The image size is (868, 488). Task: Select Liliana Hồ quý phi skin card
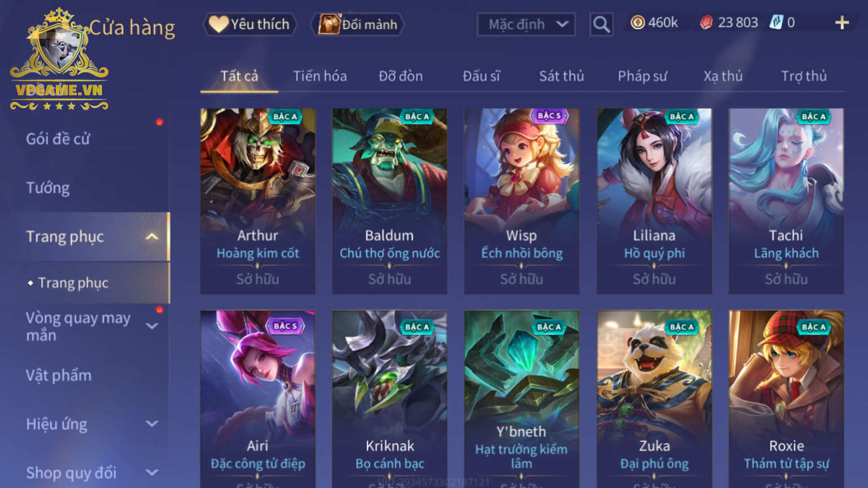[655, 201]
